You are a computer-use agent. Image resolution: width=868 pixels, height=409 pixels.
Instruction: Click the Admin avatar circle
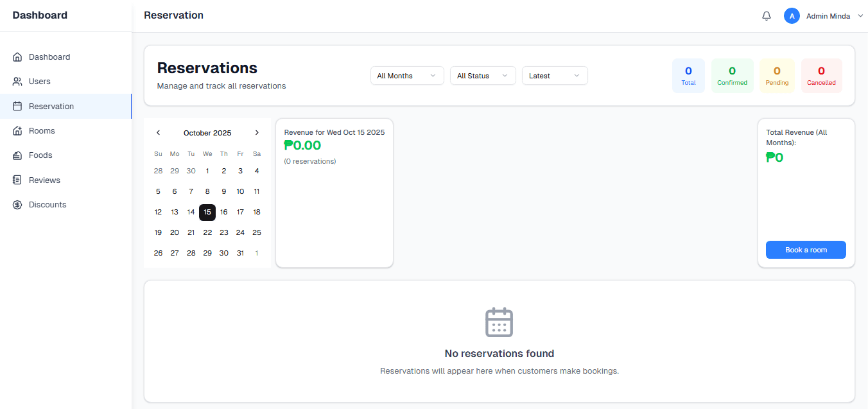click(792, 16)
